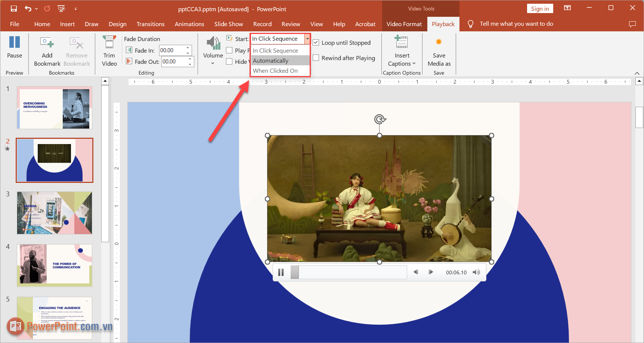Viewport: 644px width, 343px height.
Task: Open the View tab
Action: (316, 24)
